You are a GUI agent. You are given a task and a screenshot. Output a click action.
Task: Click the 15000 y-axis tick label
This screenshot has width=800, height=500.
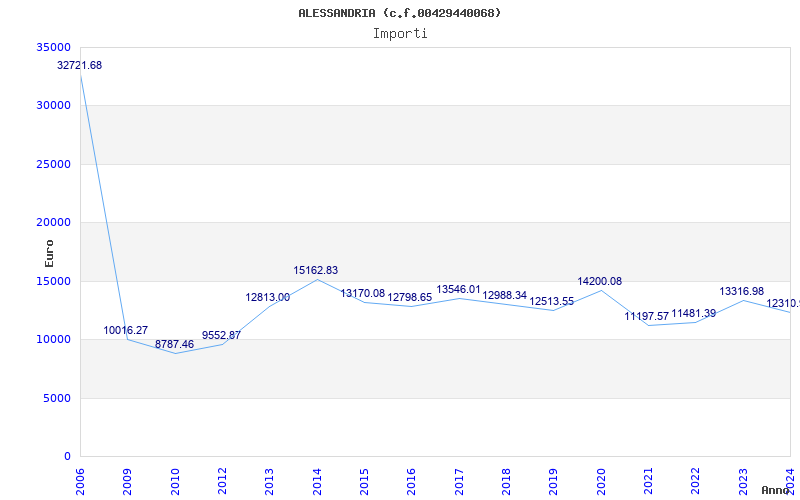pos(53,281)
